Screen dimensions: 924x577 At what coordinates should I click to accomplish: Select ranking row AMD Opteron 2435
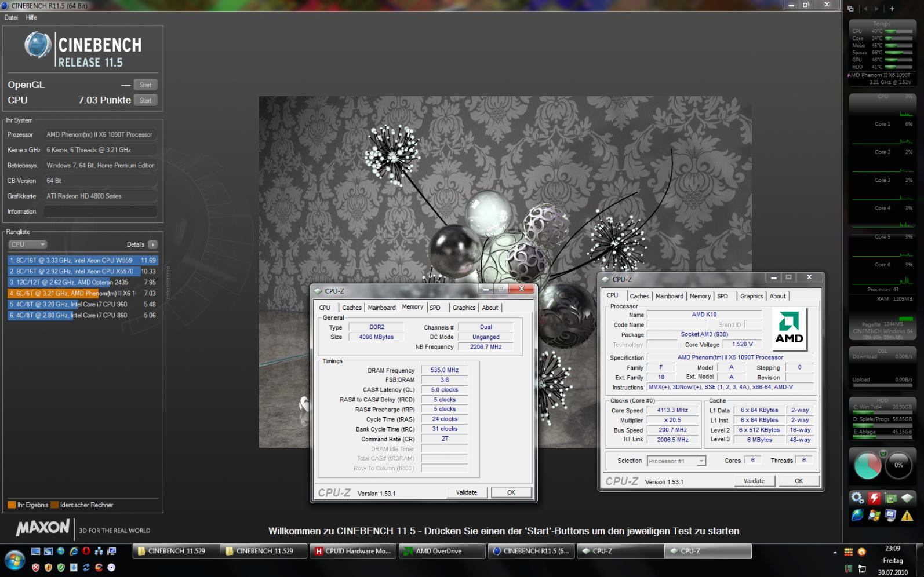pyautogui.click(x=82, y=282)
